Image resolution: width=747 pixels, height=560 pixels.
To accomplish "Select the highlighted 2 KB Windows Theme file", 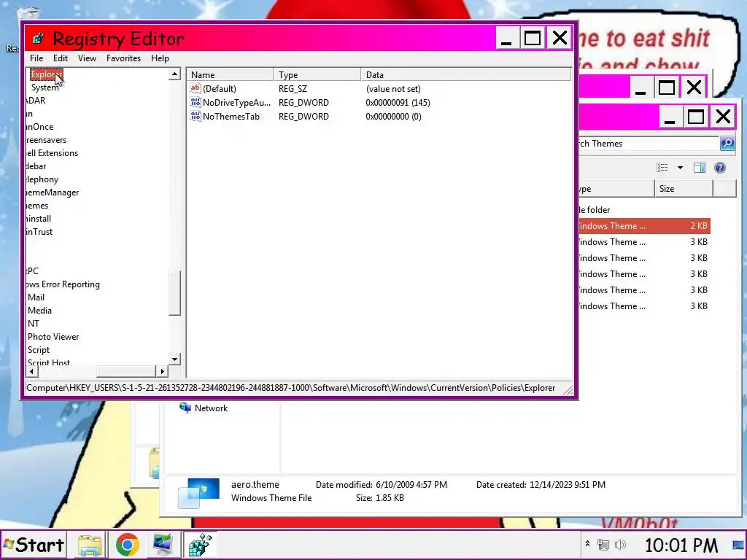I will coord(644,226).
